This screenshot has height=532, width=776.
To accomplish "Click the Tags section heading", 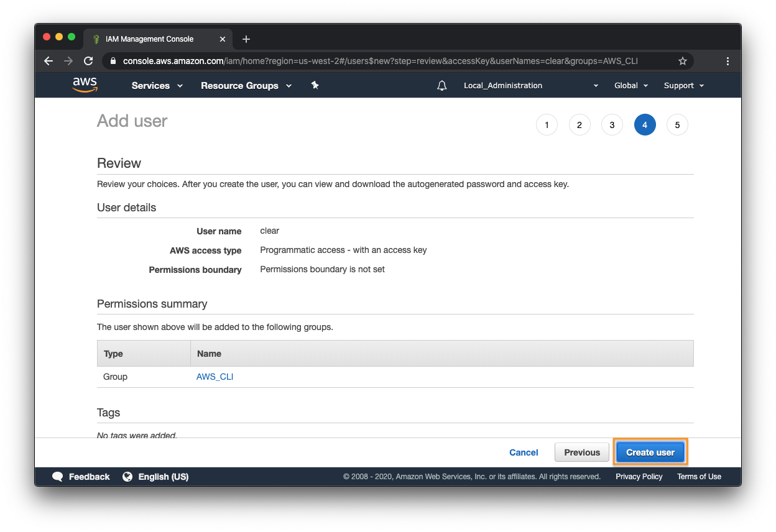I will pos(109,413).
